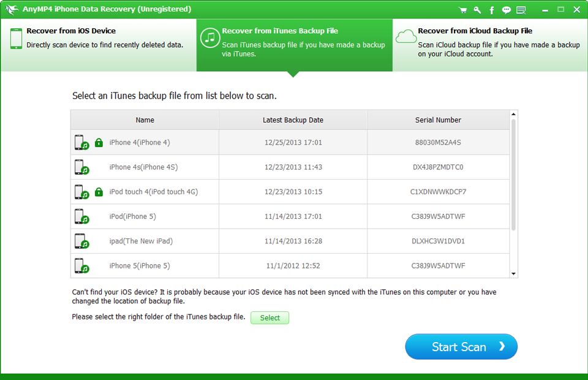Click the backup list scrollbar down arrow

[514, 273]
